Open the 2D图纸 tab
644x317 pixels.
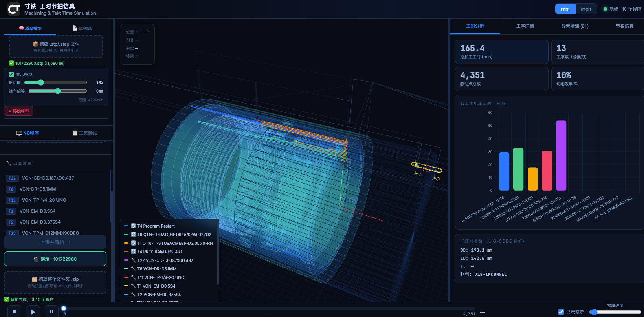pyautogui.click(x=82, y=28)
